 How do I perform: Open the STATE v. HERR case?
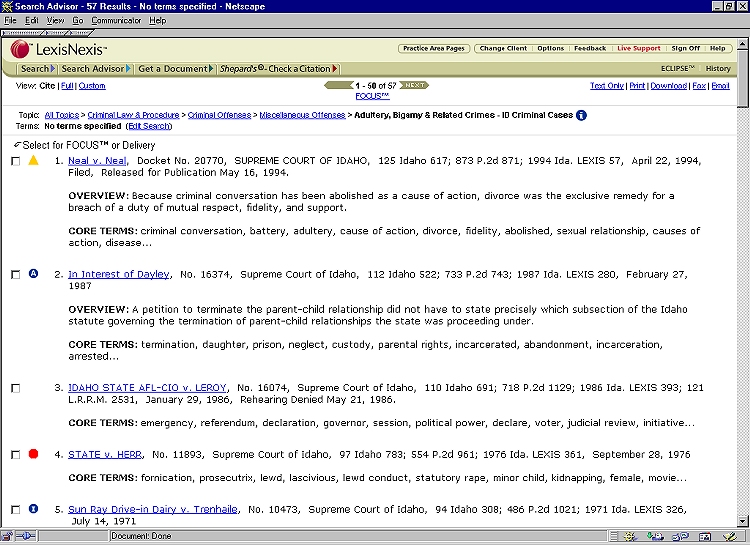point(105,454)
